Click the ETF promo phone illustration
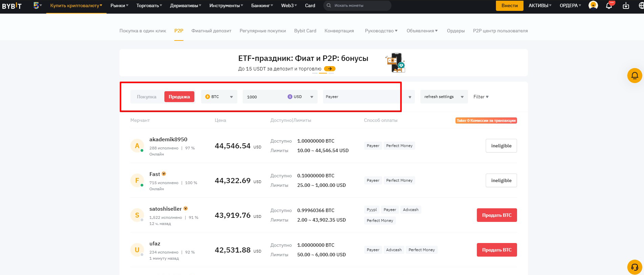 (x=395, y=63)
